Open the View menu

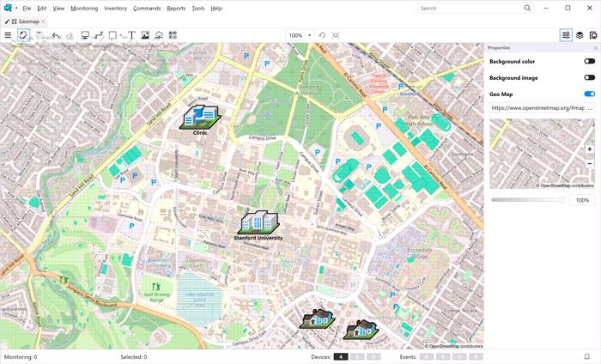[x=58, y=8]
